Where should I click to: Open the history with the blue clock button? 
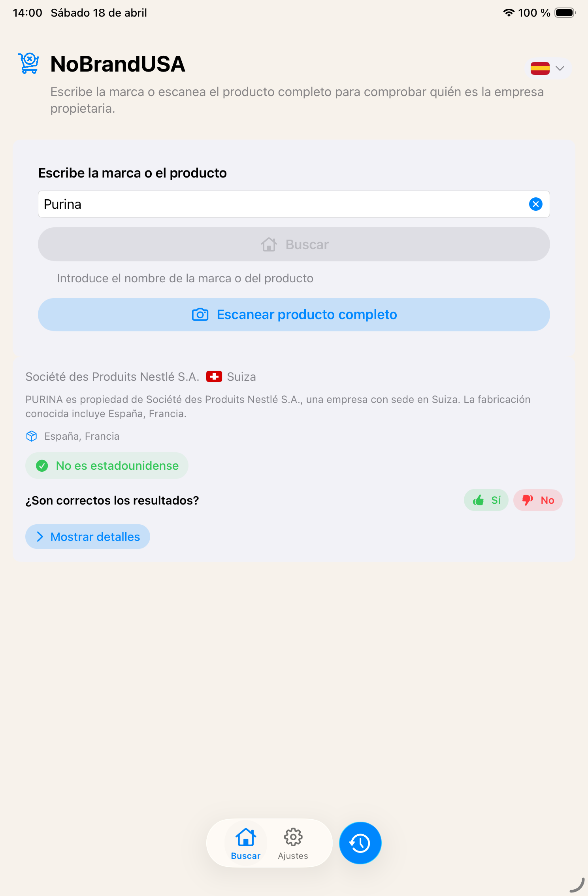360,843
